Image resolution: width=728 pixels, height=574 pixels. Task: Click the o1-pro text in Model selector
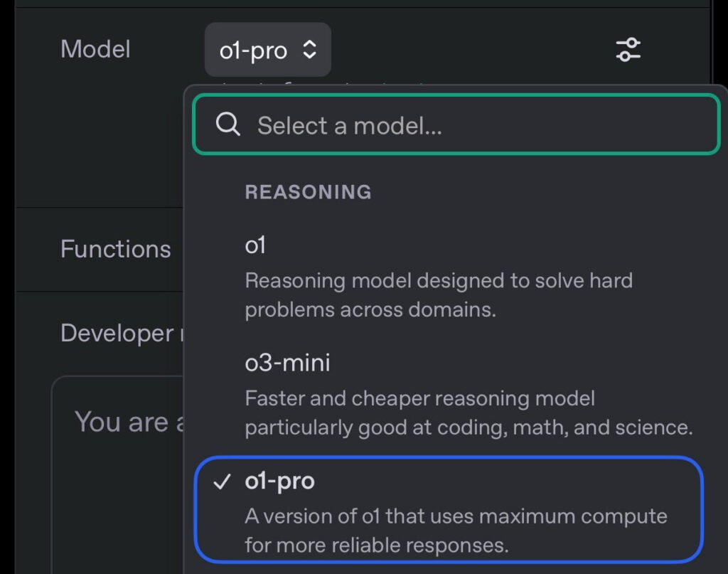[253, 51]
